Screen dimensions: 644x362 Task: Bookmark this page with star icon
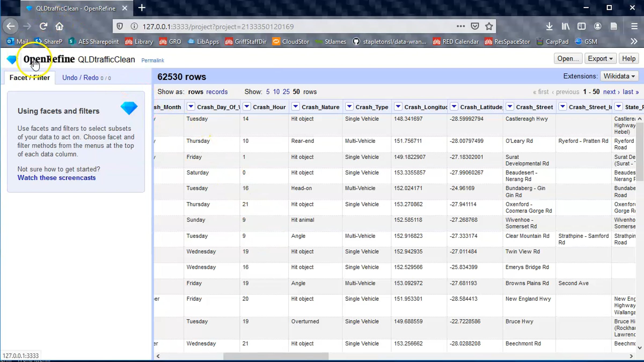(x=489, y=26)
